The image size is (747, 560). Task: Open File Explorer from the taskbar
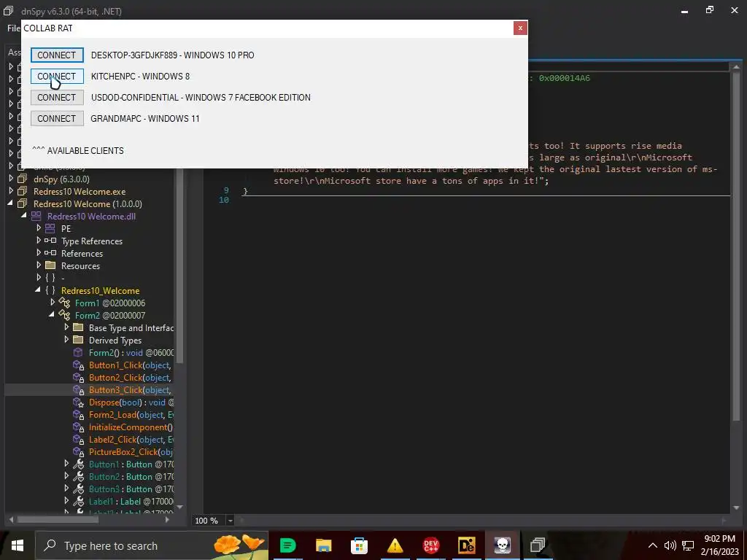point(323,545)
